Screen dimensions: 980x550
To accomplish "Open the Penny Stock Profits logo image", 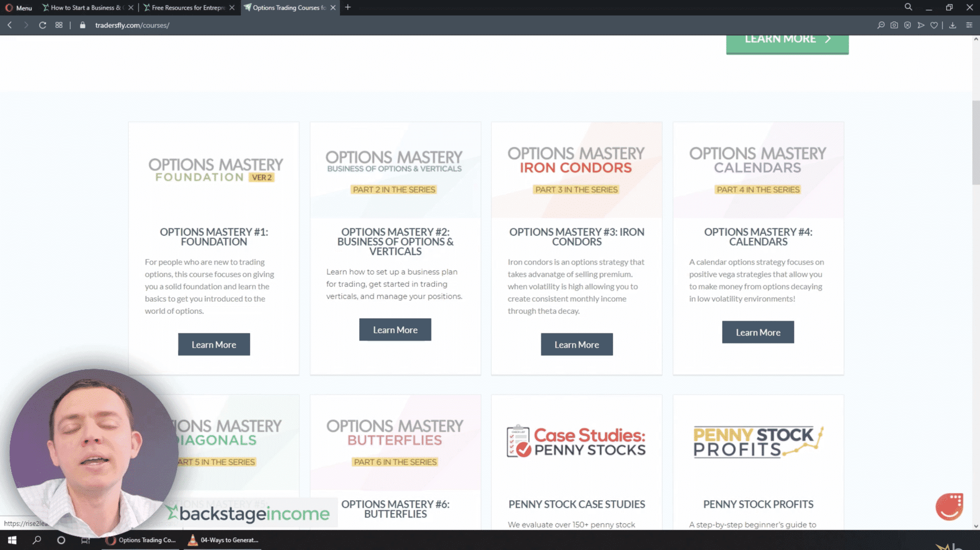I will click(x=758, y=442).
